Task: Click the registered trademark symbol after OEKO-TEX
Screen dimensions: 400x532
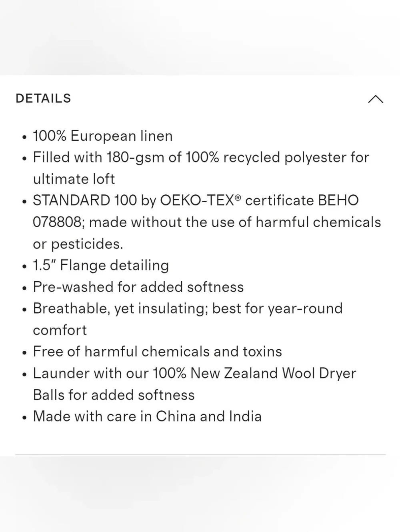Action: [238, 197]
